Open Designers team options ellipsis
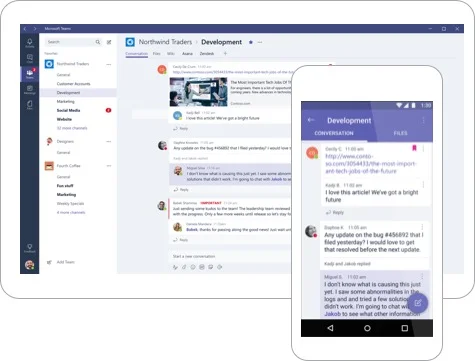The height and width of the screenshot is (361, 475). click(x=109, y=142)
